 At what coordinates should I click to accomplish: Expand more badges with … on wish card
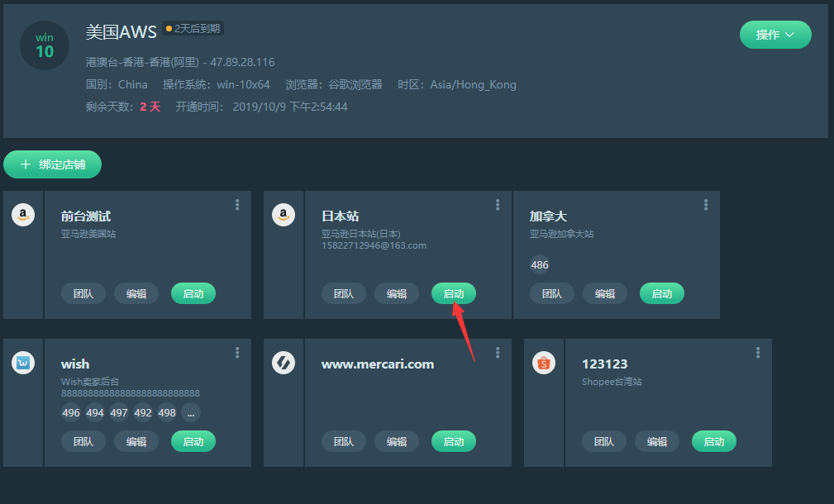point(191,412)
